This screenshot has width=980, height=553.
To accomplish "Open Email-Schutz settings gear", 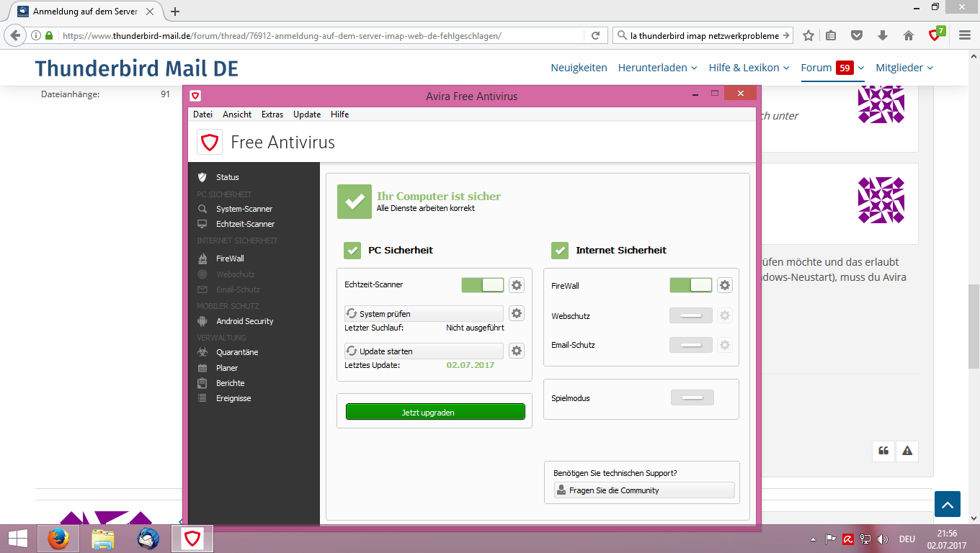I will [725, 345].
